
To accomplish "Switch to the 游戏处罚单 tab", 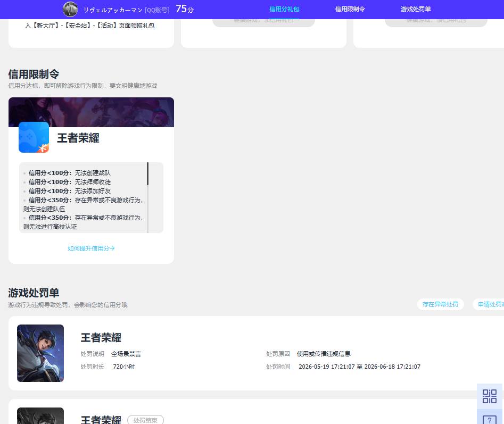I will pyautogui.click(x=416, y=10).
